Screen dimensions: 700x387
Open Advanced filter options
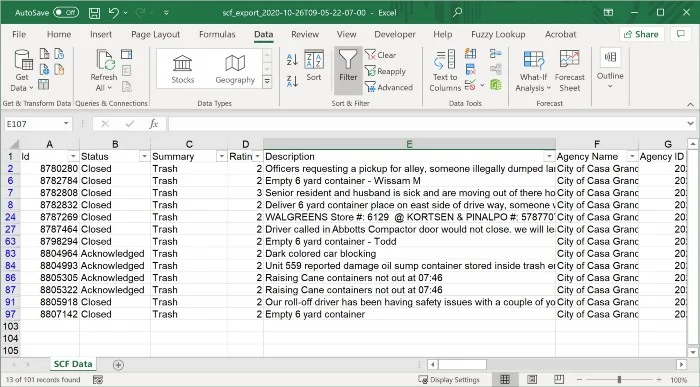[389, 87]
